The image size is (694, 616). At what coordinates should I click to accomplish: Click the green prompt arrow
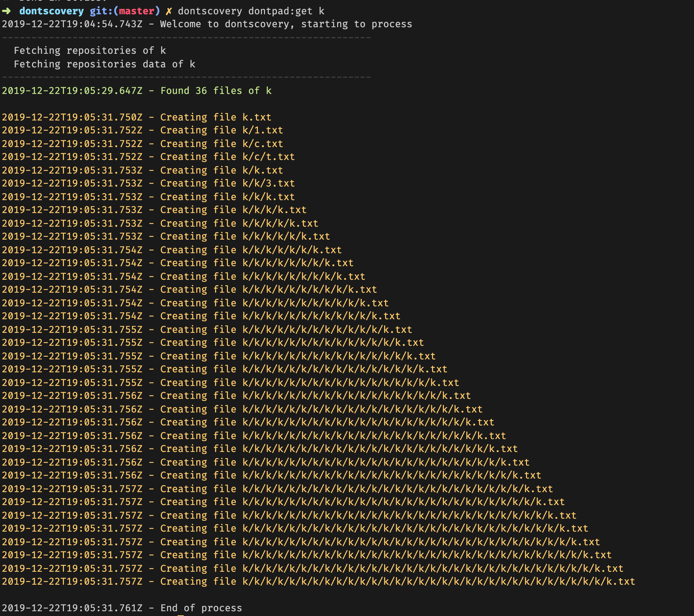coord(6,11)
